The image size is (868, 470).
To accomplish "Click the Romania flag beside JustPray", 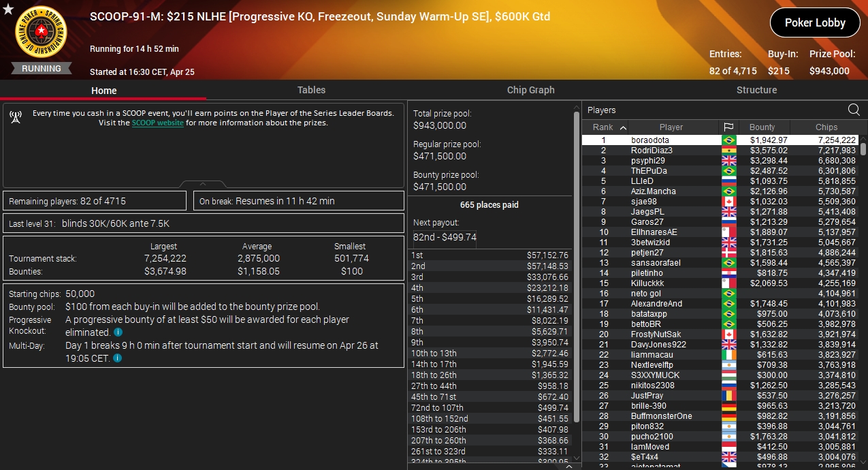I will (x=728, y=395).
